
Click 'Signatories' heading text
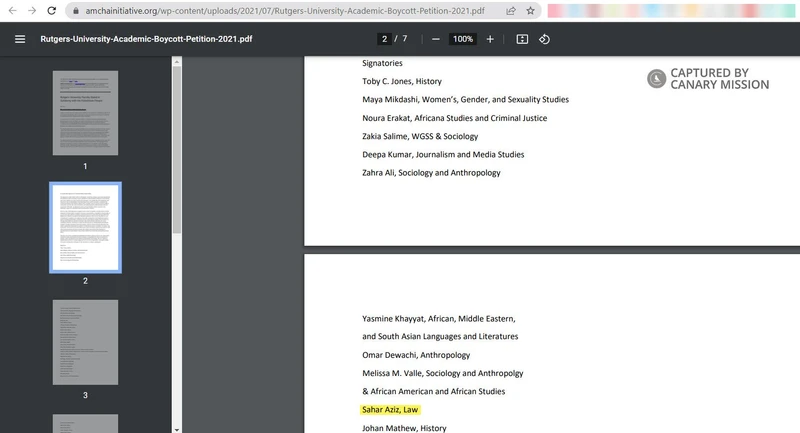(x=382, y=63)
